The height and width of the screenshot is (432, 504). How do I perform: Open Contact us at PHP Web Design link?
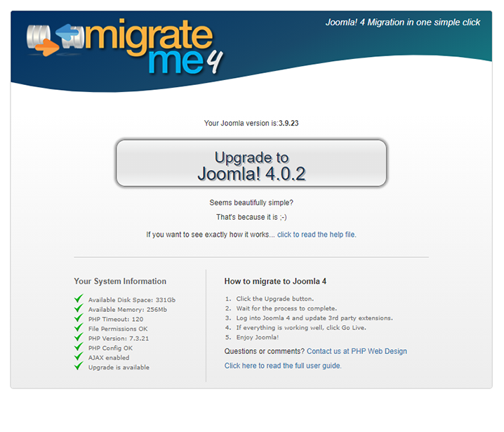click(357, 351)
